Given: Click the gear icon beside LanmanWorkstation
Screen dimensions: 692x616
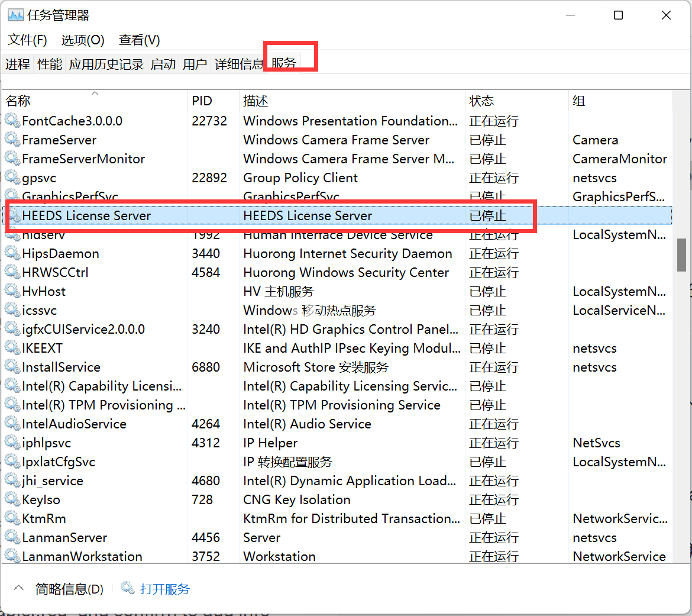Looking at the screenshot, I should tap(12, 556).
